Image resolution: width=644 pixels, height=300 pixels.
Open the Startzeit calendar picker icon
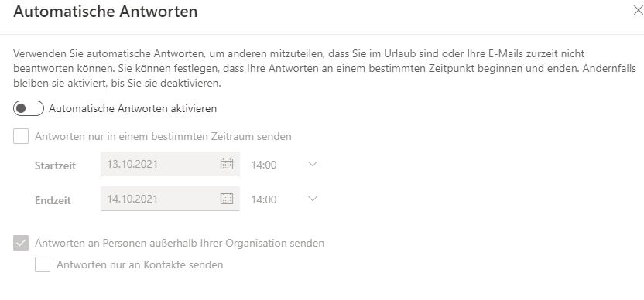tap(227, 164)
